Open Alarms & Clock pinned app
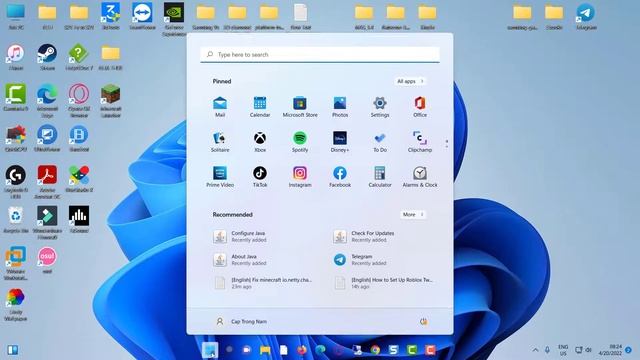Image resolution: width=640 pixels, height=360 pixels. point(420,177)
